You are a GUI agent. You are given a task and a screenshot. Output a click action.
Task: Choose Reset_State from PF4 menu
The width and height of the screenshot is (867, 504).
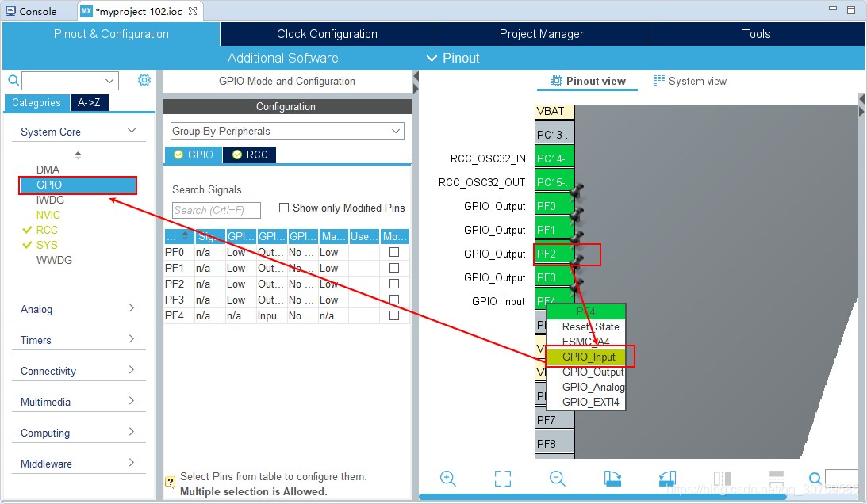pos(590,326)
